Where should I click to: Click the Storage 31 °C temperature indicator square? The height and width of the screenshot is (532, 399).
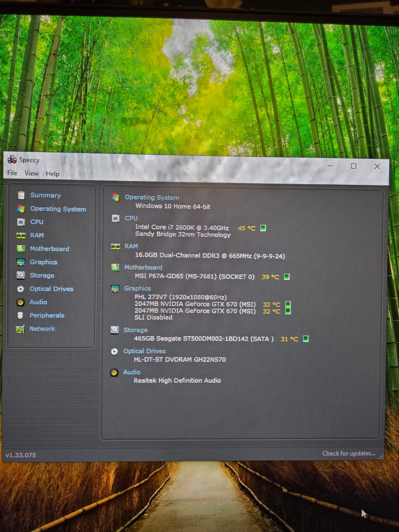click(305, 339)
